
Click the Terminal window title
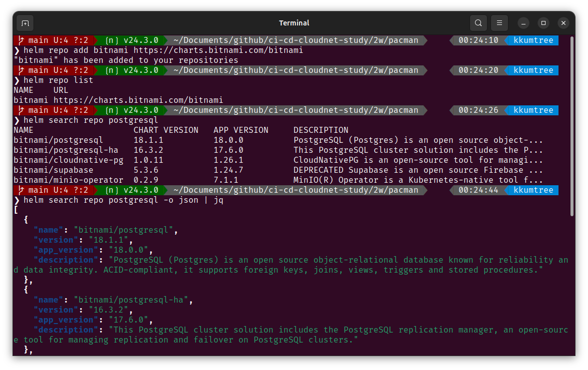pos(294,23)
